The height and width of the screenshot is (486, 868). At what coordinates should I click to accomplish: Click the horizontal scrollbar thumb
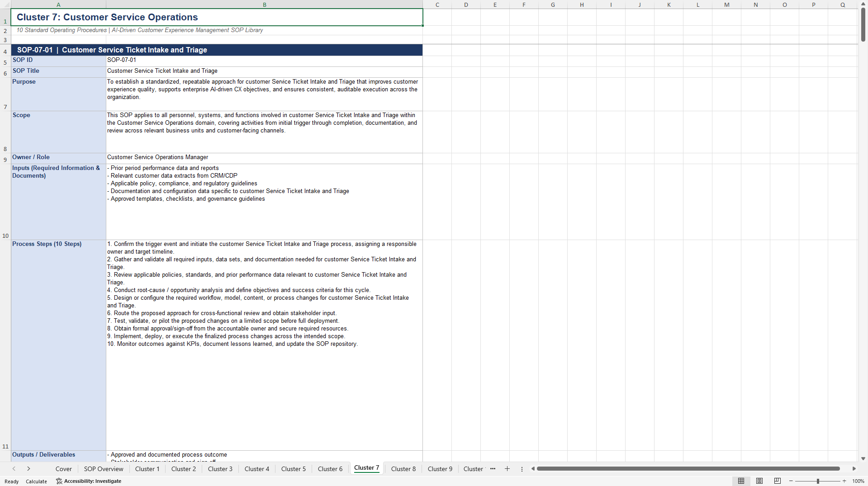pyautogui.click(x=688, y=469)
